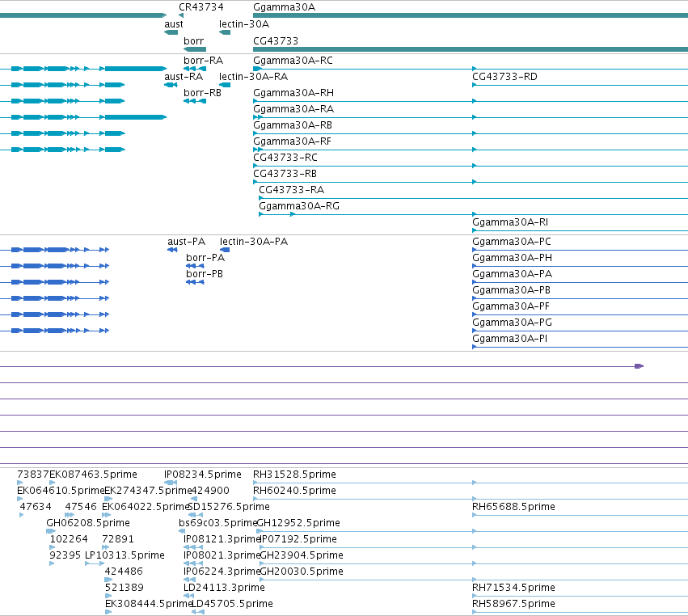Select the Ggamma30A-PC protein label

click(512, 242)
